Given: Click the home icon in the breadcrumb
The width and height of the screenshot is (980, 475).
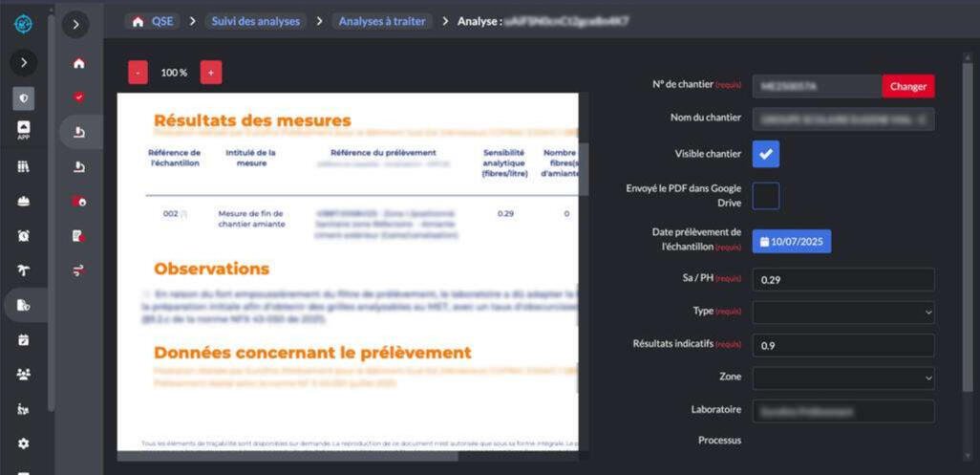Looking at the screenshot, I should pyautogui.click(x=138, y=21).
